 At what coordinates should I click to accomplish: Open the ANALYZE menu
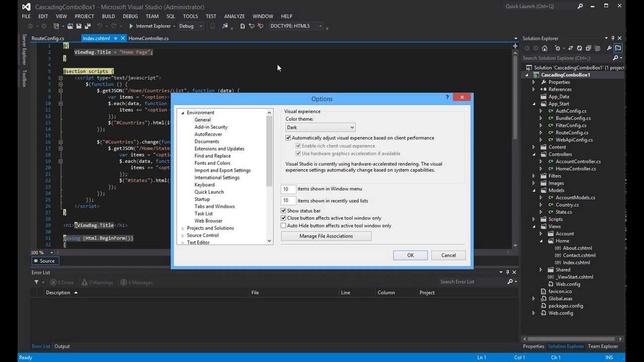234,16
